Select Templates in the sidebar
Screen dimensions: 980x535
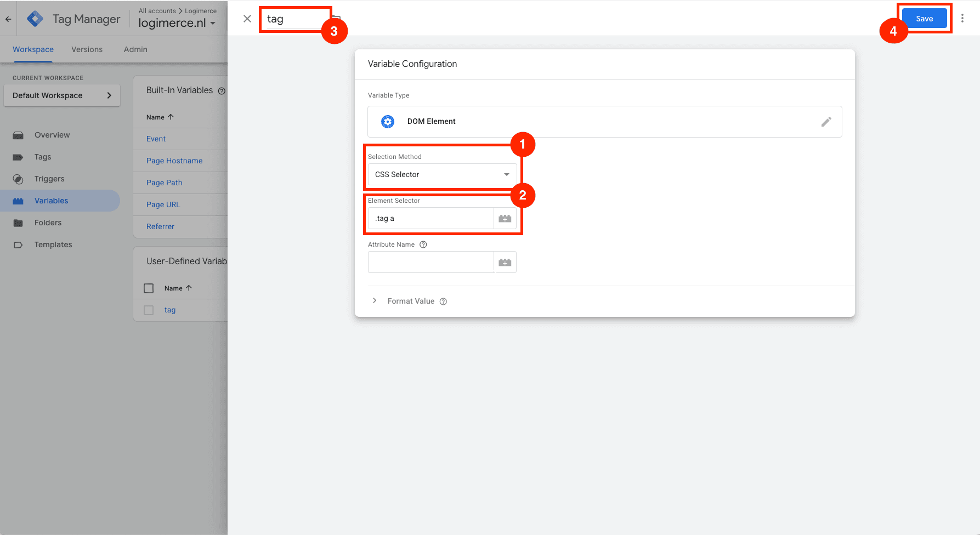53,244
